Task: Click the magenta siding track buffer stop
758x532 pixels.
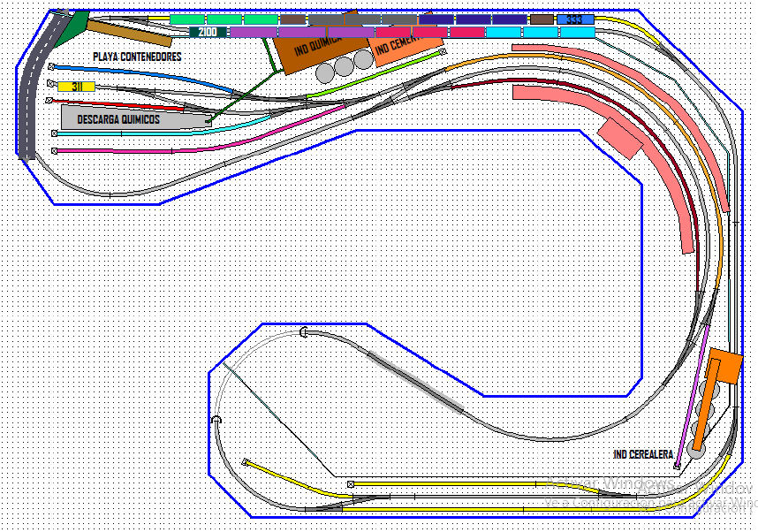Action: [x=54, y=151]
